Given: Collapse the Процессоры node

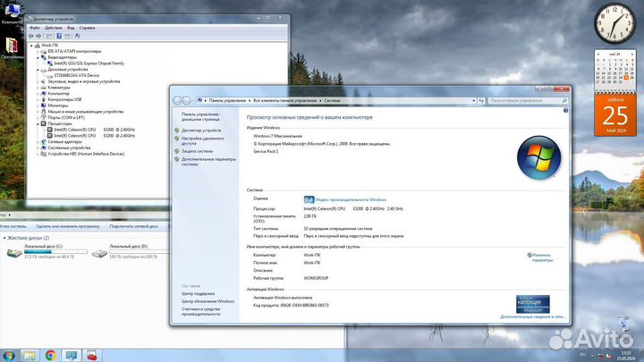Looking at the screenshot, I should 38,123.
